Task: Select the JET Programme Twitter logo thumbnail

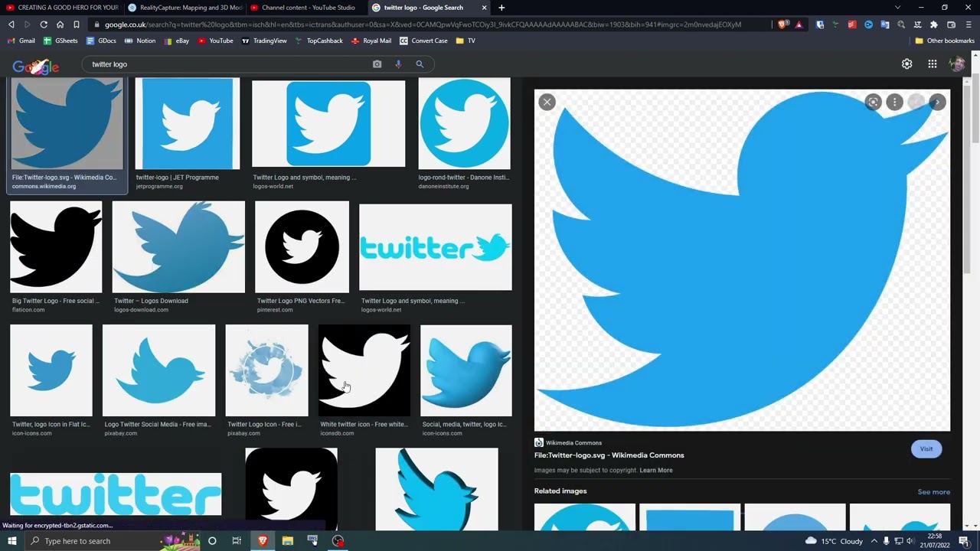Action: point(188,123)
